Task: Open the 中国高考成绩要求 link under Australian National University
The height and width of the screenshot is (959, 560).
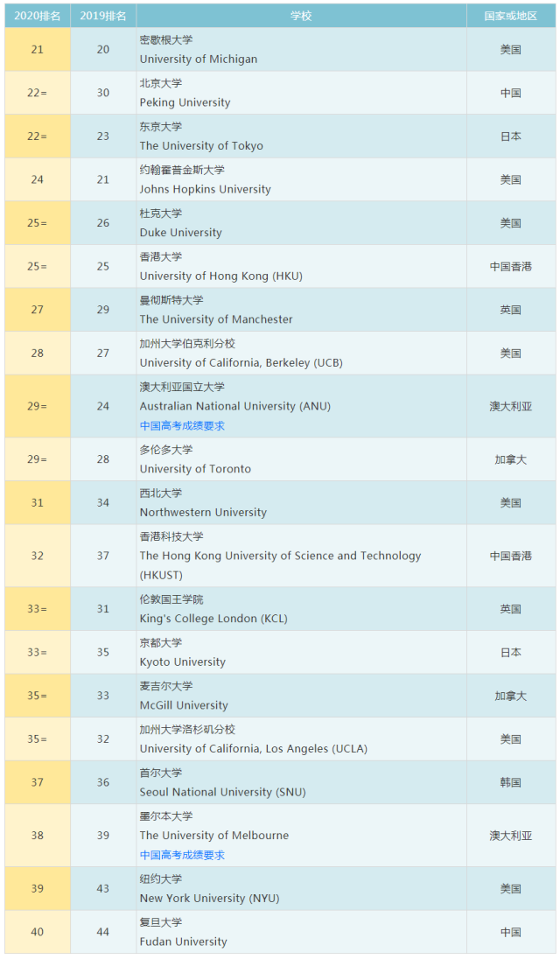Action: pyautogui.click(x=182, y=425)
